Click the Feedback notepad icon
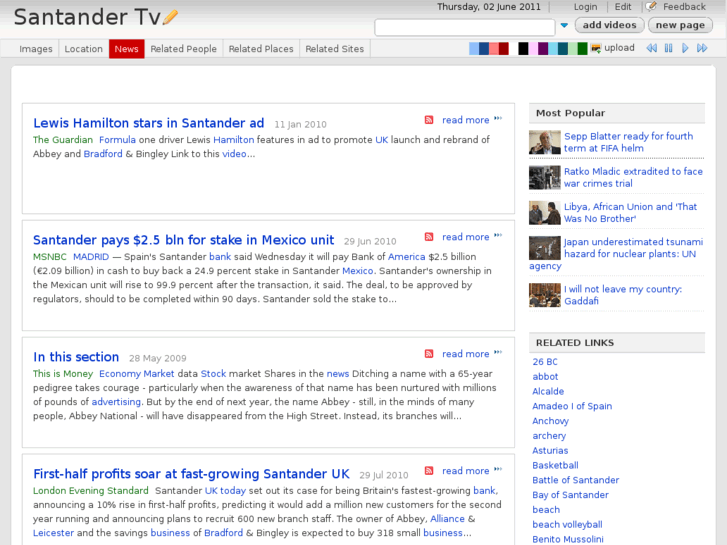Screen dimensions: 727x545 point(651,6)
